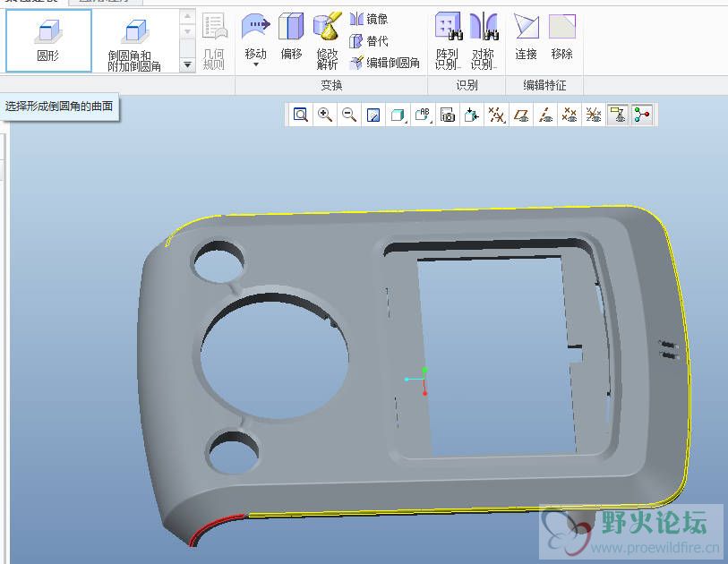Toggle datum point display
The image size is (728, 564).
click(569, 115)
